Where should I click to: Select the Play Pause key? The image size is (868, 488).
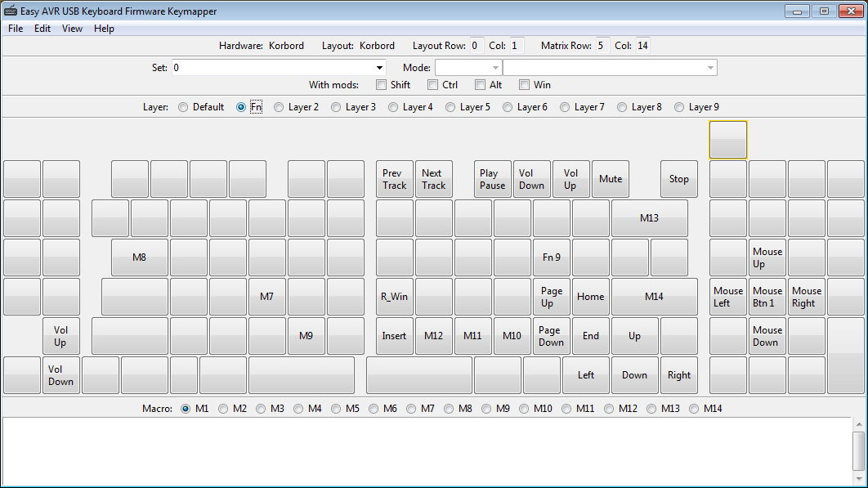[x=493, y=179]
